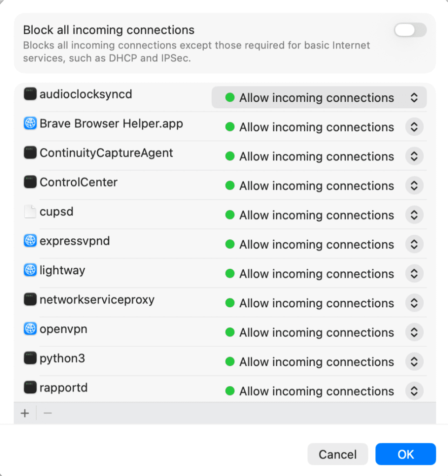Click the Brave Browser Helper.app icon
Screen dimensions: 448x476
(x=30, y=123)
